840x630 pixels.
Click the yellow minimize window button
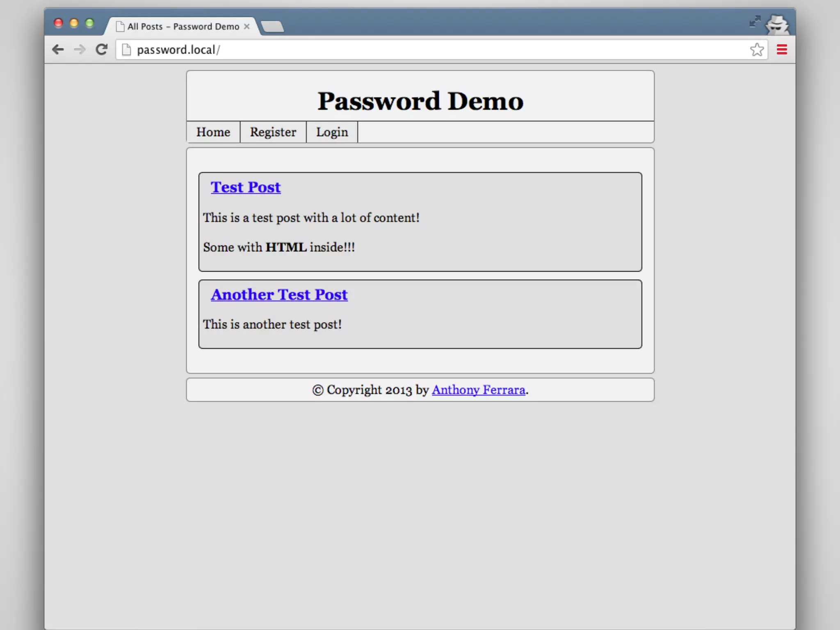[74, 23]
